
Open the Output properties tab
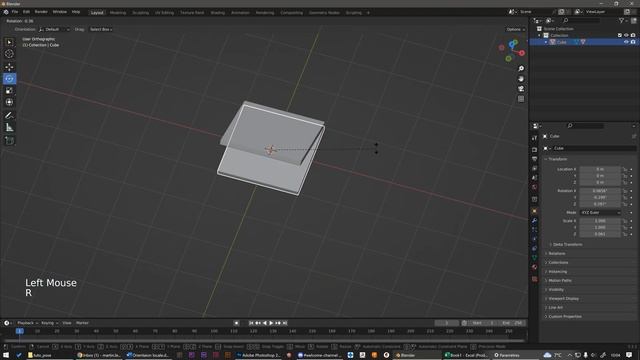pos(534,159)
